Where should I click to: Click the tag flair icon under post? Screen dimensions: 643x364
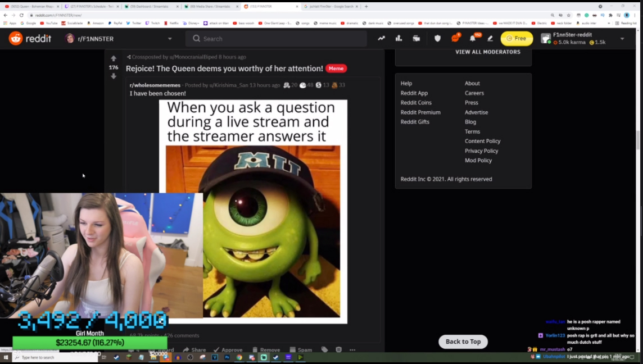[x=325, y=349]
